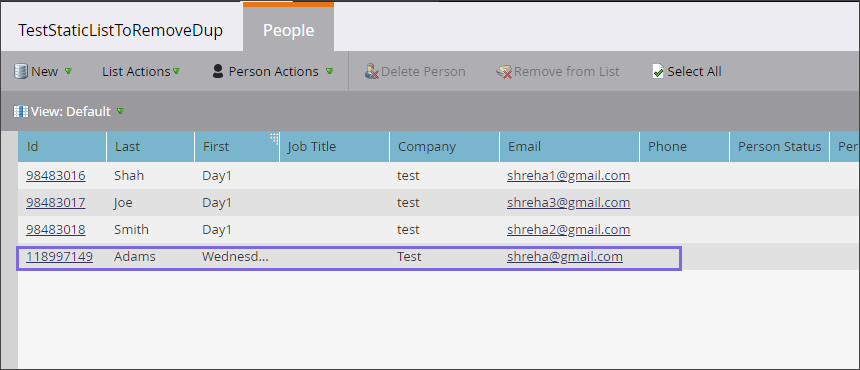
Task: Click the grid icon beside View: Default
Action: click(x=21, y=111)
